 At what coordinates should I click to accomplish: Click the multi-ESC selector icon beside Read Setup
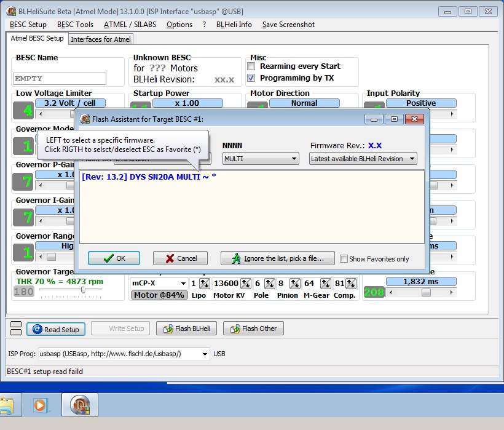(16, 328)
